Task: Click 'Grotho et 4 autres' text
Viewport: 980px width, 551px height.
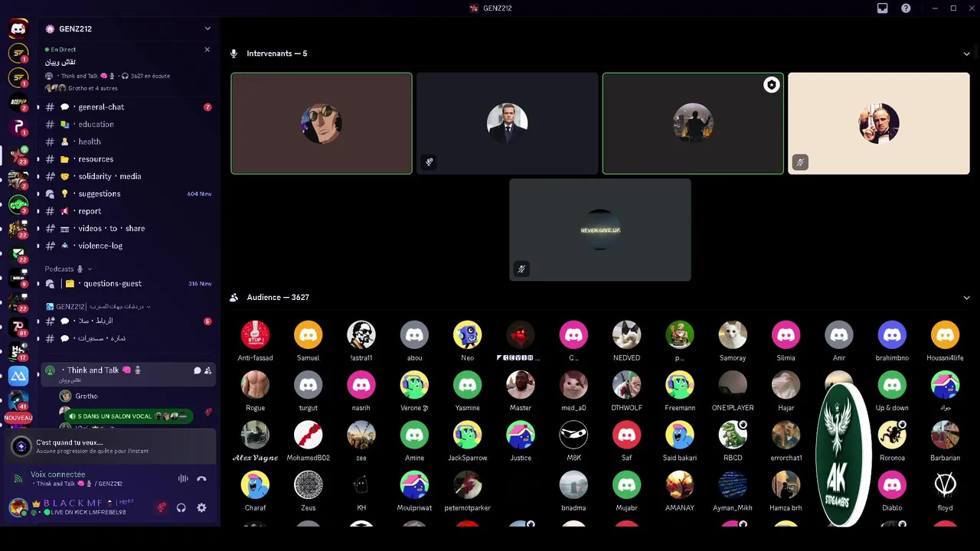Action: (x=93, y=88)
